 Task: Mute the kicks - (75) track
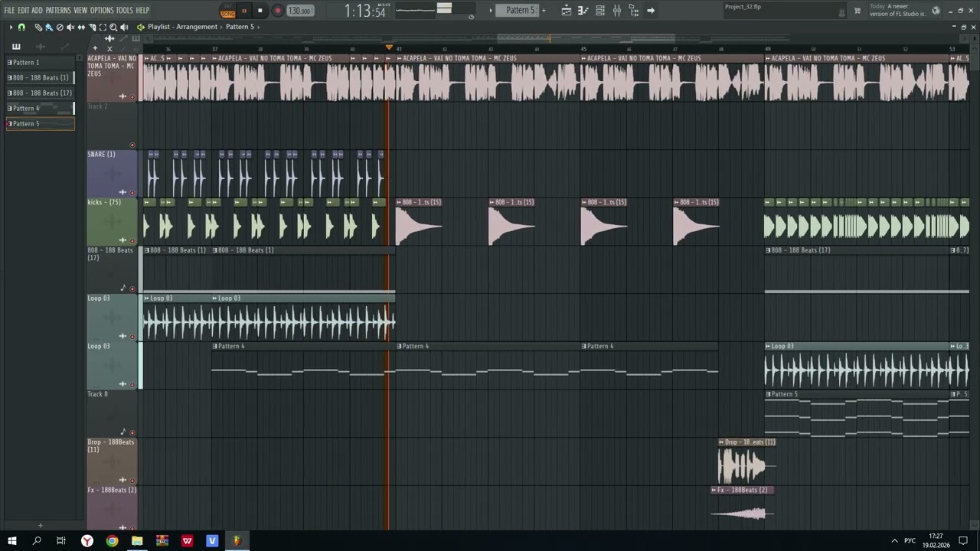(x=132, y=241)
